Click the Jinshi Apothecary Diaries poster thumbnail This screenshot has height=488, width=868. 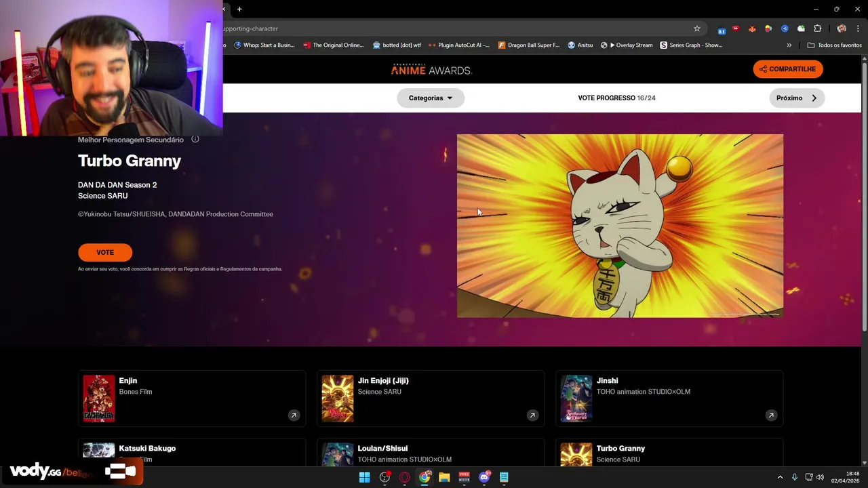click(x=576, y=399)
